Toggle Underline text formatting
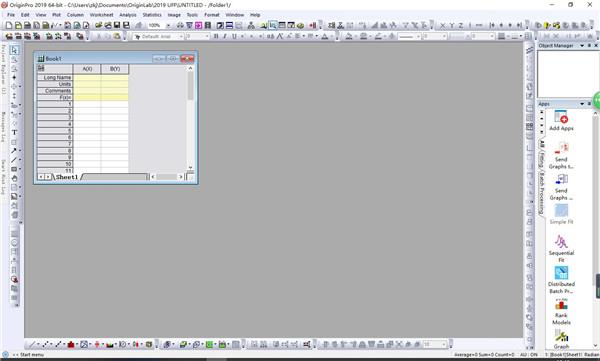 pos(234,36)
